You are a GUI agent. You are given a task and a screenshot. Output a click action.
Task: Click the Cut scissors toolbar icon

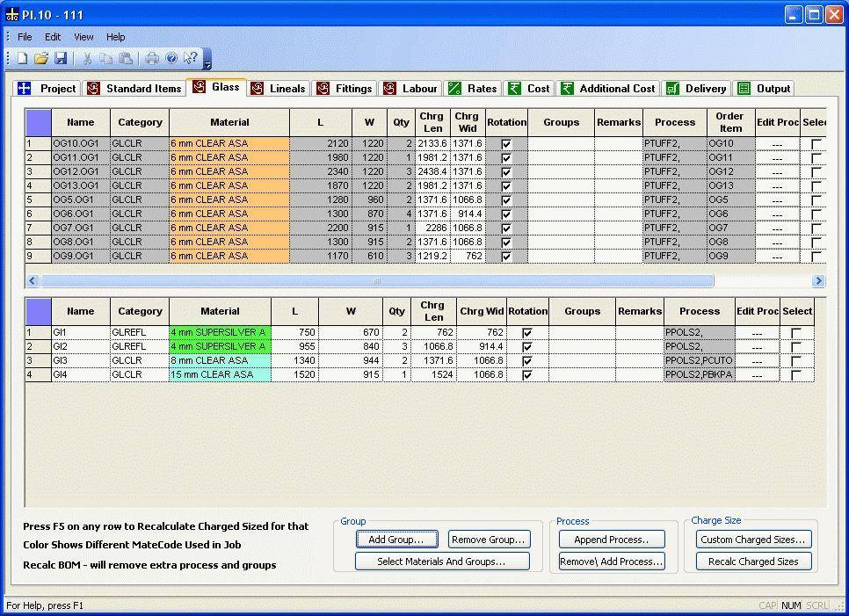click(87, 58)
